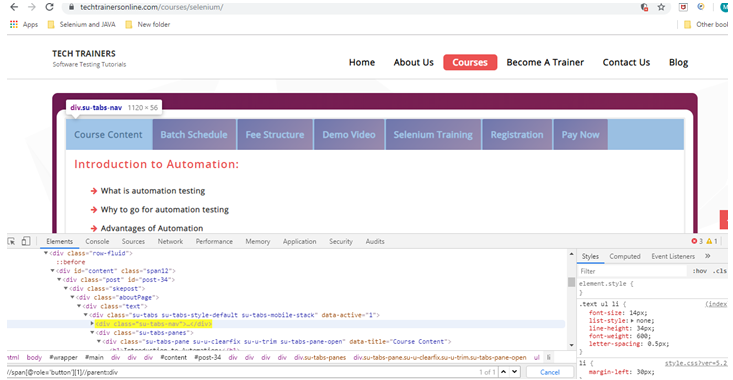The width and height of the screenshot is (733, 380).
Task: Click the TECH TRAINERS site title
Action: coord(84,53)
